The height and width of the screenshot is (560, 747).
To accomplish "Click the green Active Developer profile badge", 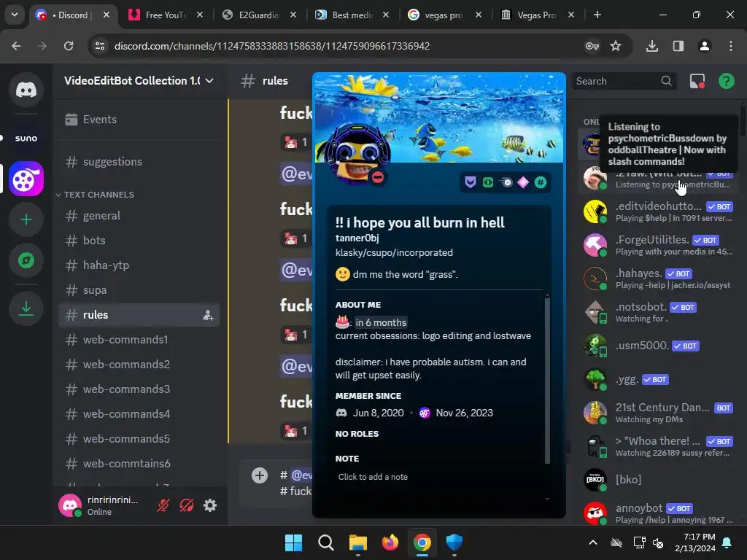I will (488, 182).
